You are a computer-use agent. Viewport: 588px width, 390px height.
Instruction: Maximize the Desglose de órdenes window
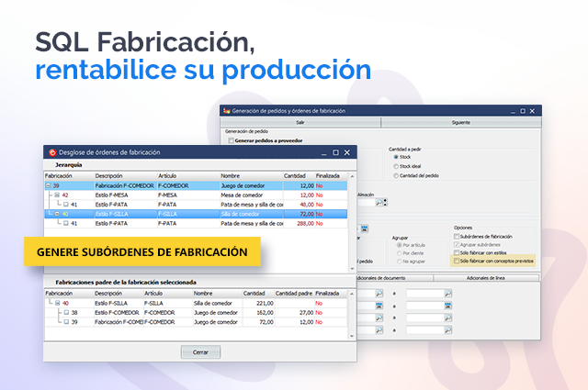(x=335, y=152)
